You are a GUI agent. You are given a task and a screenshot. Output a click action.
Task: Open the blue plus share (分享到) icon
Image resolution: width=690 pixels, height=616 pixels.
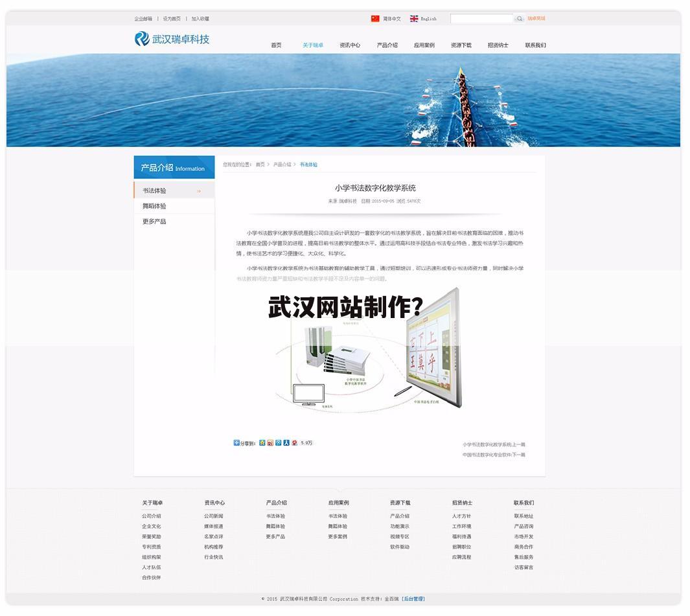point(236,442)
